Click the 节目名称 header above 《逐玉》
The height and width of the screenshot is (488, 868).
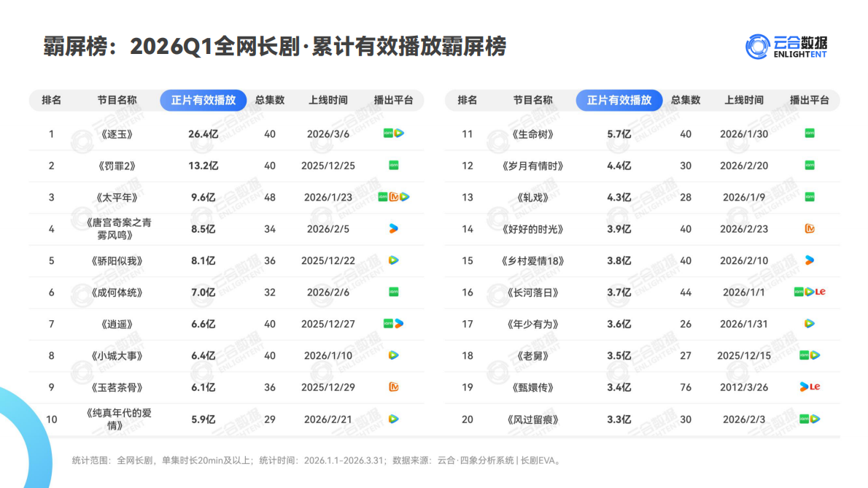tap(117, 100)
